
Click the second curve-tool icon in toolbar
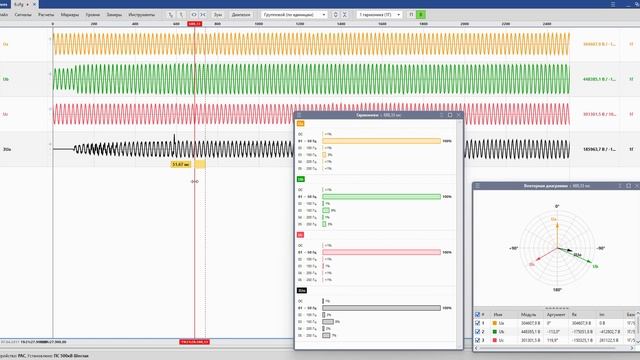point(181,15)
